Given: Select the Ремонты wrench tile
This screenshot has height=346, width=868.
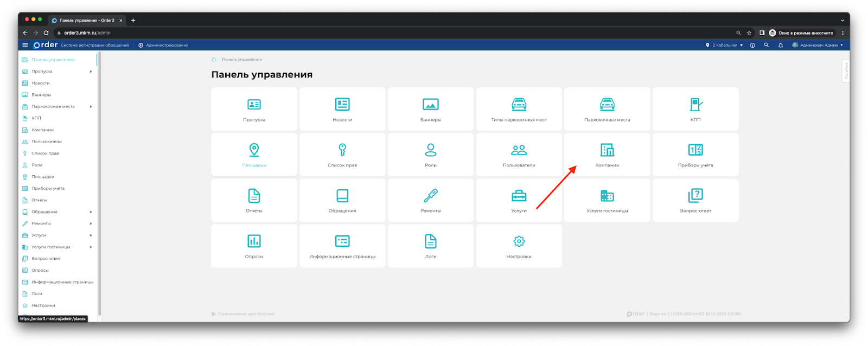Looking at the screenshot, I should click(x=430, y=200).
